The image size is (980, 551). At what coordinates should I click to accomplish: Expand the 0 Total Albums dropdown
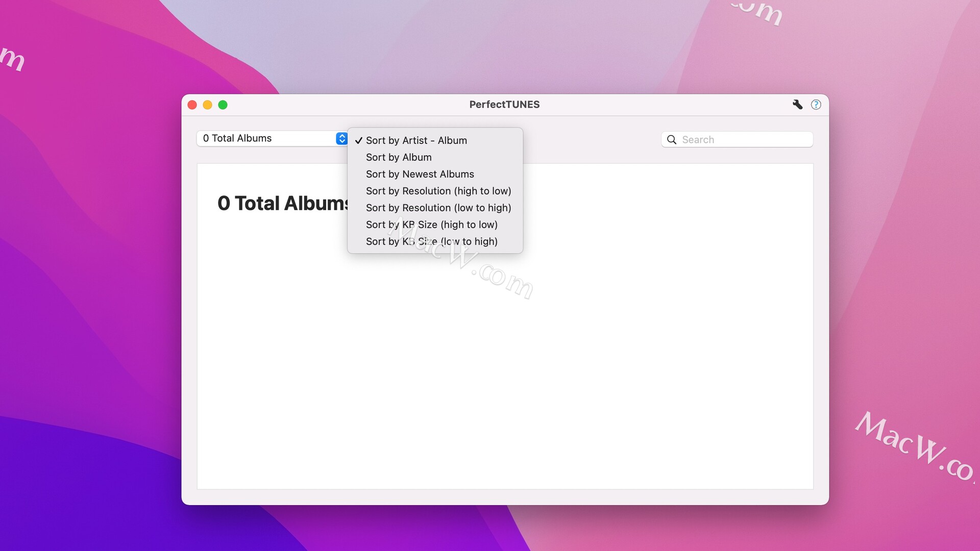[272, 138]
